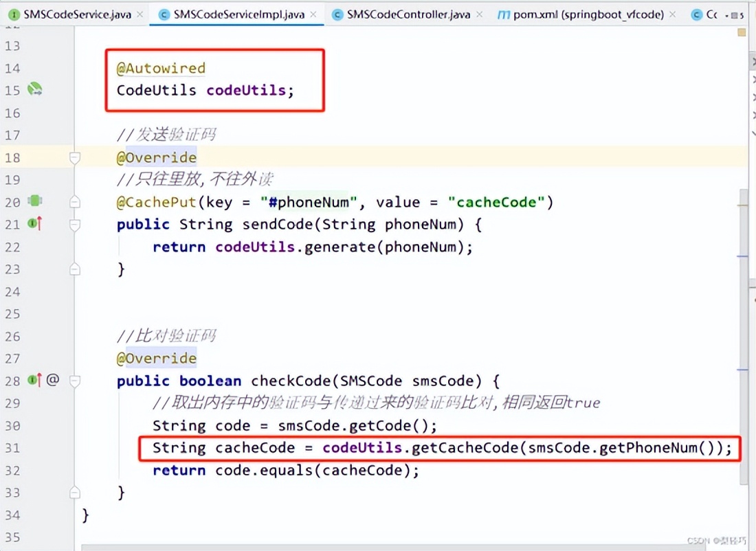Open pom.xml (springboot_vfcode) tab
Screen dimensions: 756x551
(x=588, y=14)
